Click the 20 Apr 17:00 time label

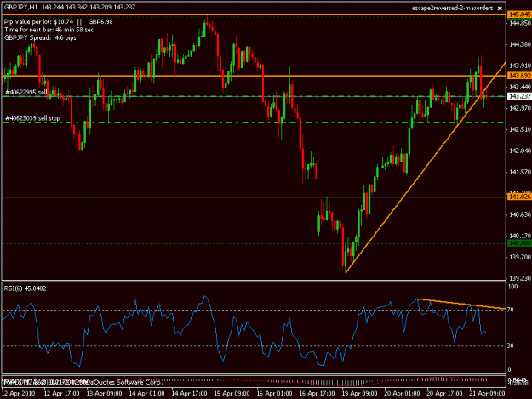[x=444, y=393]
